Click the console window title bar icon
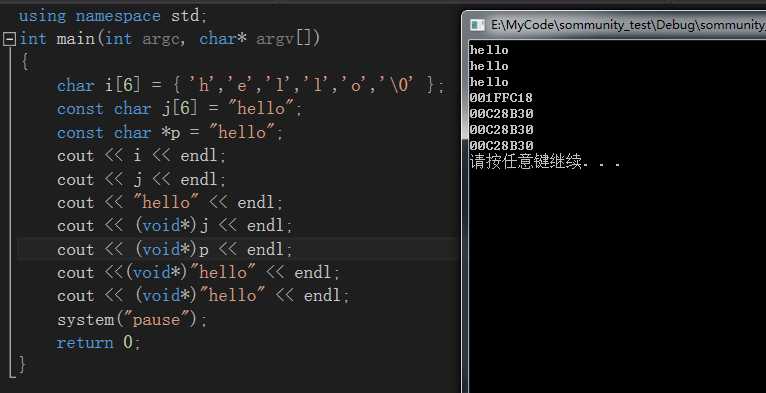The height and width of the screenshot is (393, 766). pos(477,25)
